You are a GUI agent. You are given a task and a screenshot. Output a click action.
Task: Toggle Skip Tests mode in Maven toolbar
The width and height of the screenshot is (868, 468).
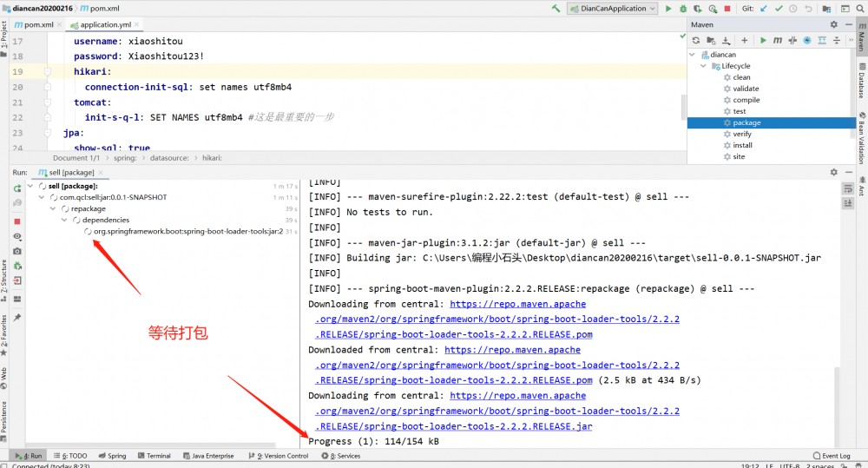806,40
